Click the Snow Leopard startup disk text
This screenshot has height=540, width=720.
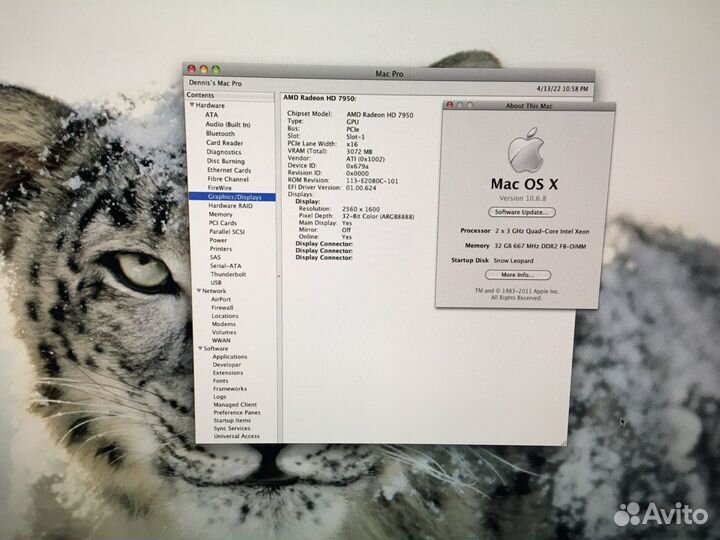[513, 260]
